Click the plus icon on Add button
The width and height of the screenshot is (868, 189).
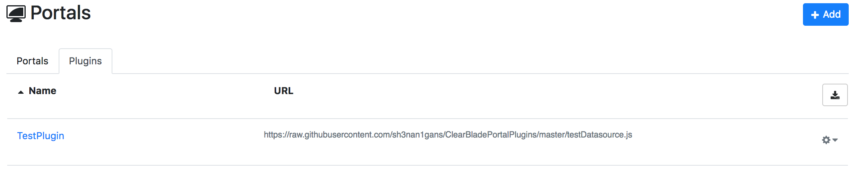point(815,15)
